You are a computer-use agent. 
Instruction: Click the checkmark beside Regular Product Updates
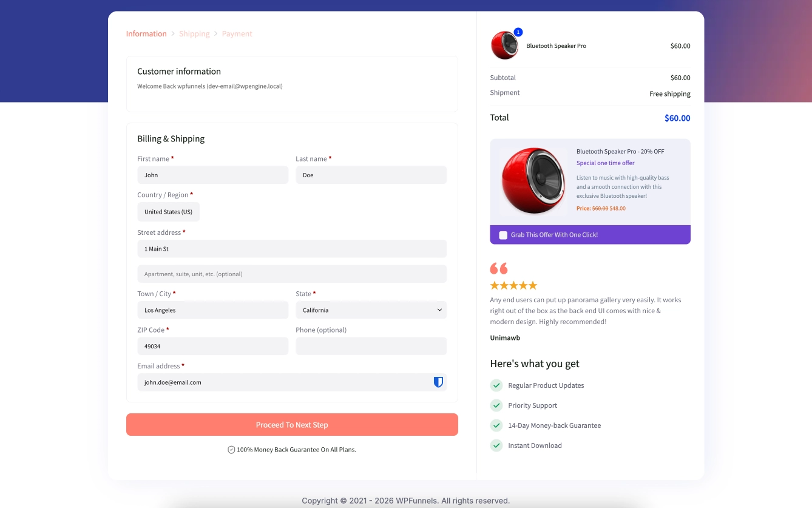coord(496,385)
